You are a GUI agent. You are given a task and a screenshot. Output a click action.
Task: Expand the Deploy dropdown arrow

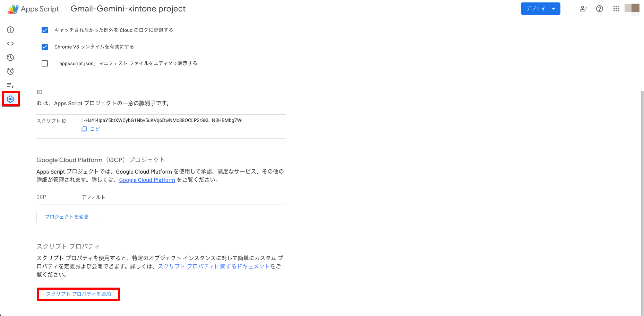[x=553, y=9]
